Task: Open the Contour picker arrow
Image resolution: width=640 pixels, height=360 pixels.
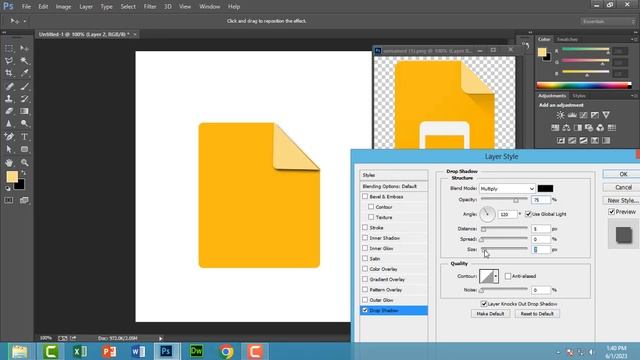Action: 496,276
